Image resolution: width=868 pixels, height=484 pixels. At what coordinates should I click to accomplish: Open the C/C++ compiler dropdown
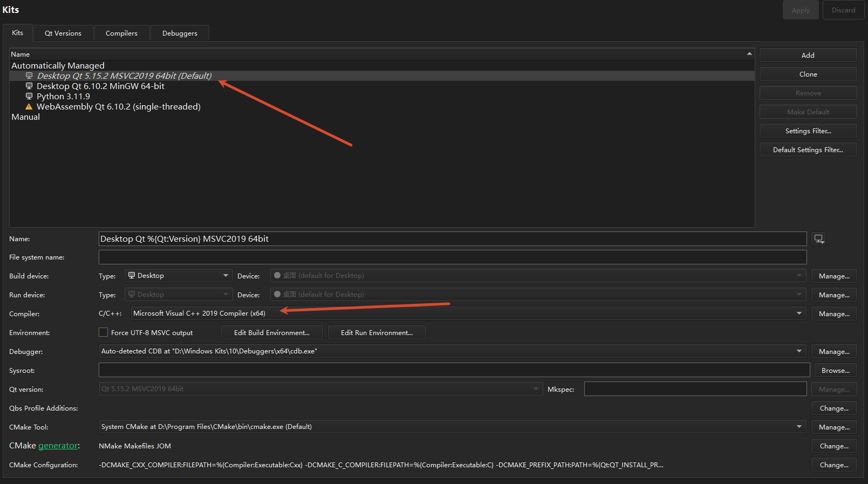(x=468, y=313)
